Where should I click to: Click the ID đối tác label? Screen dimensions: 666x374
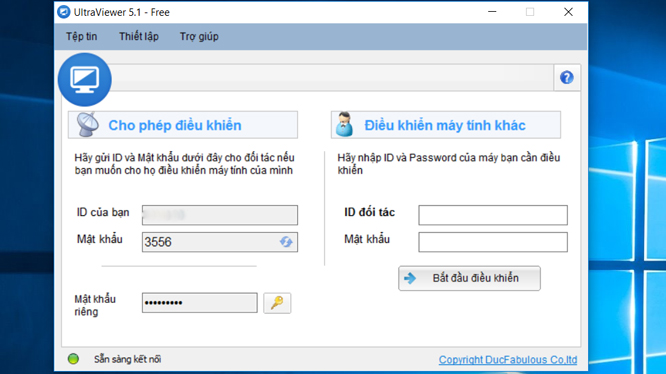[369, 212]
